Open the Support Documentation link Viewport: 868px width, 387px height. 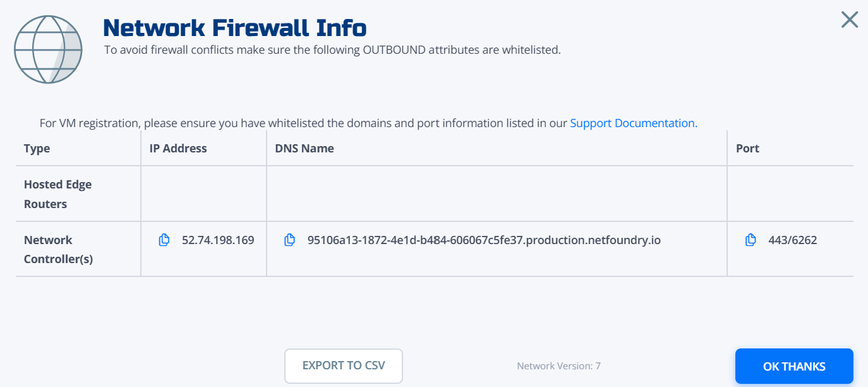click(634, 123)
